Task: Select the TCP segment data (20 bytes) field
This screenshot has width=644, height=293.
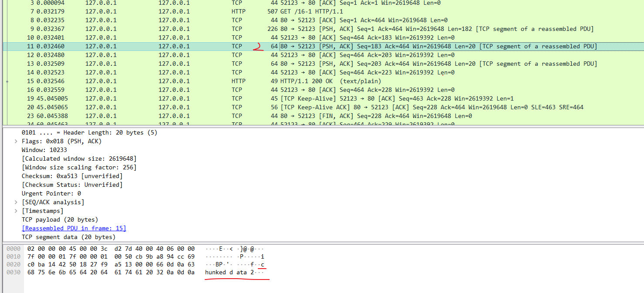Action: click(x=68, y=237)
